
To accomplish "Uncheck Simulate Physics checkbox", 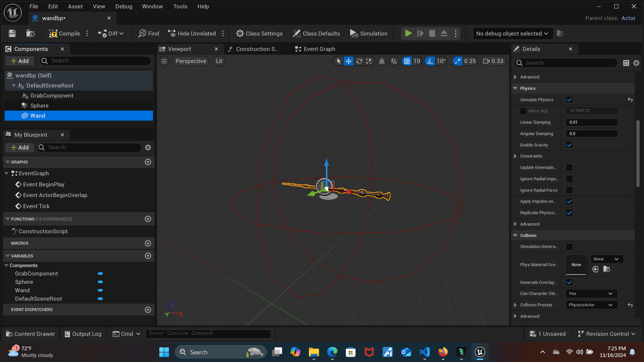I will click(x=570, y=100).
